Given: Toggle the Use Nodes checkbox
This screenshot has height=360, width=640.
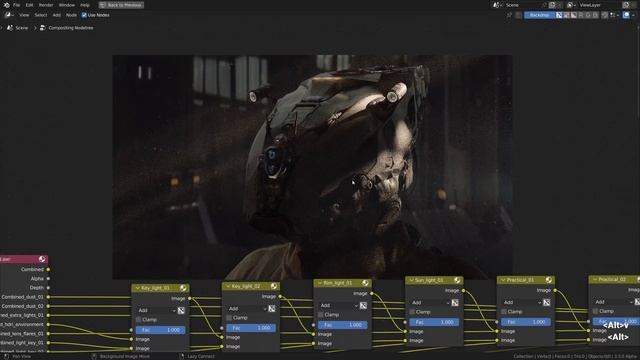Looking at the screenshot, I should 84,15.
